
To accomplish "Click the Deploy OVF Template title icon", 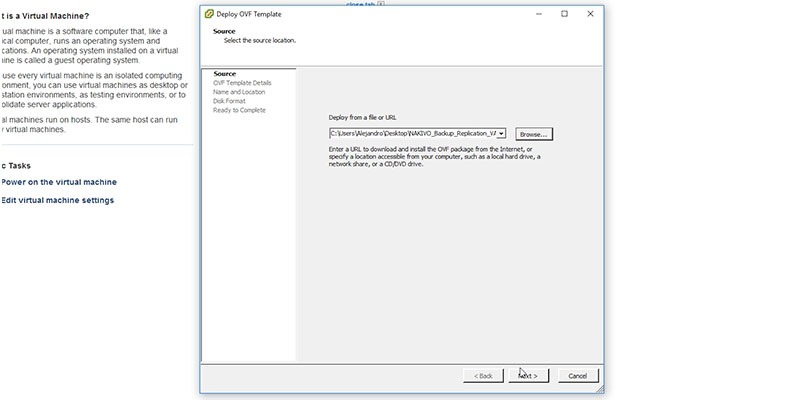I will (209, 14).
